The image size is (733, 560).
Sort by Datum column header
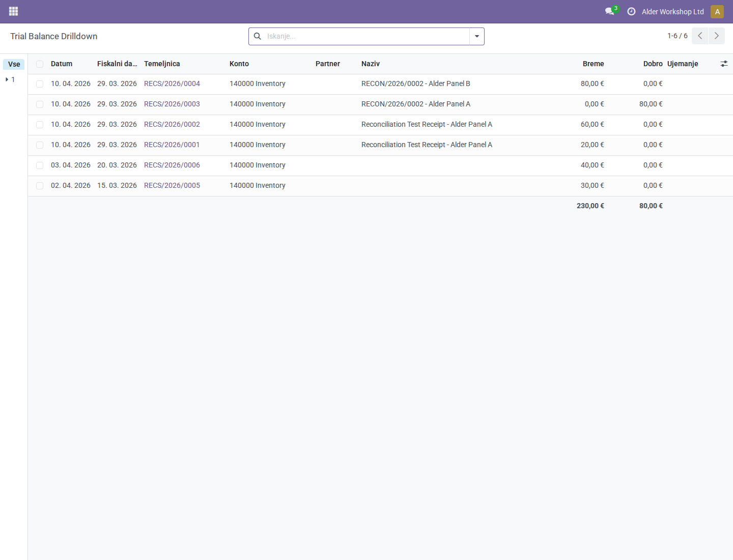click(x=62, y=64)
